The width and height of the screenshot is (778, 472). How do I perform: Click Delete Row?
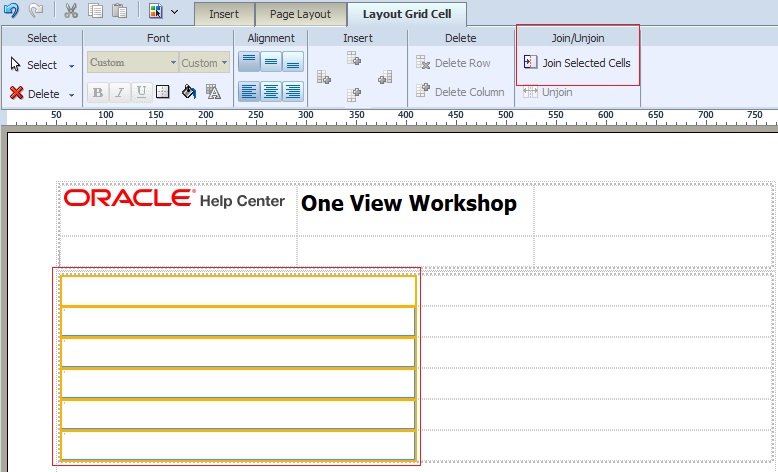tap(453, 63)
